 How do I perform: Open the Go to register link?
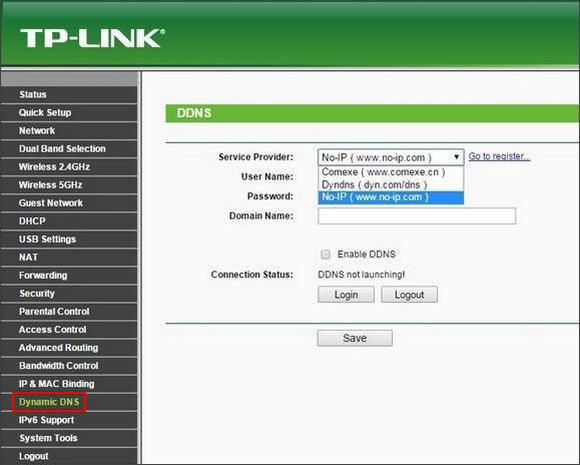tap(499, 156)
